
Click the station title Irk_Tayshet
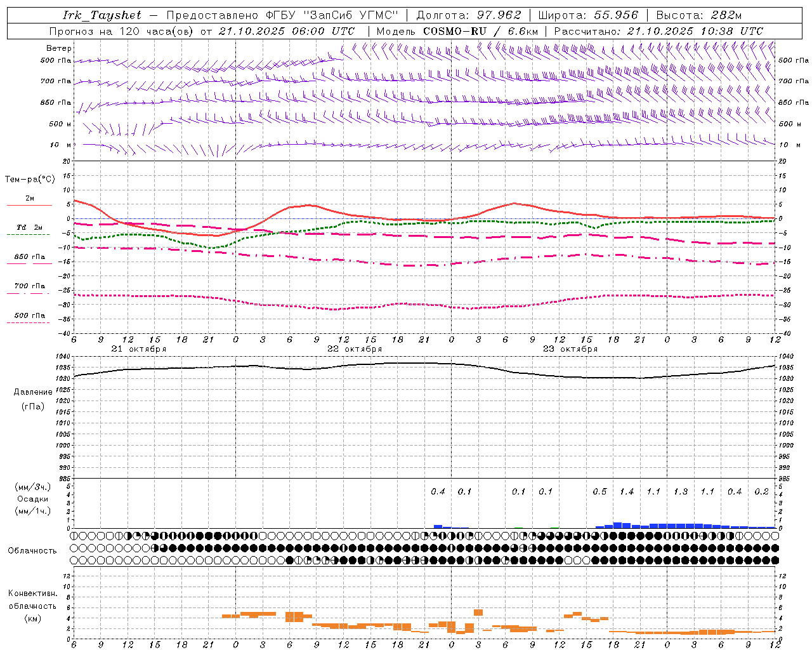pos(102,15)
